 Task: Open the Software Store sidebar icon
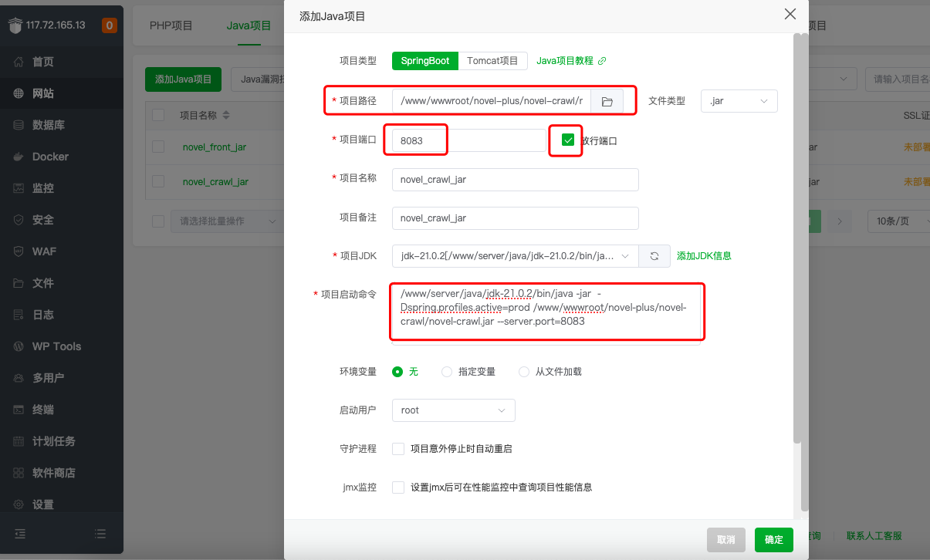19,473
